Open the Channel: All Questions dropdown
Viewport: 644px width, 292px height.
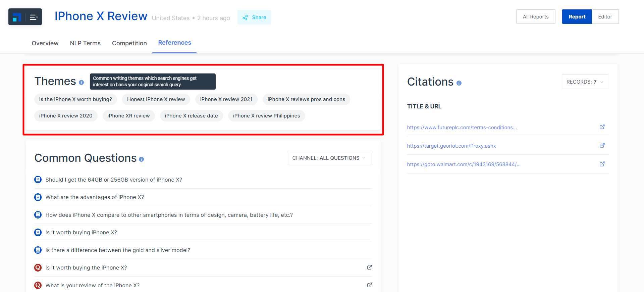330,158
